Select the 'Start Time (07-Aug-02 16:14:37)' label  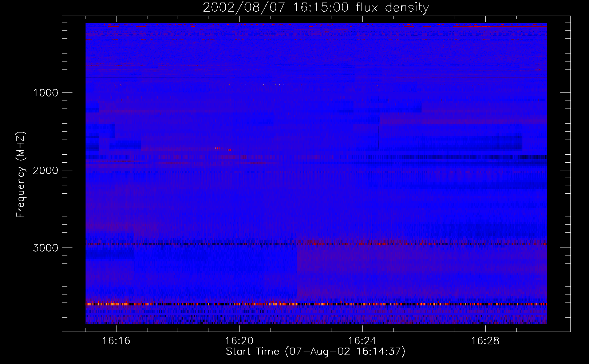316,352
